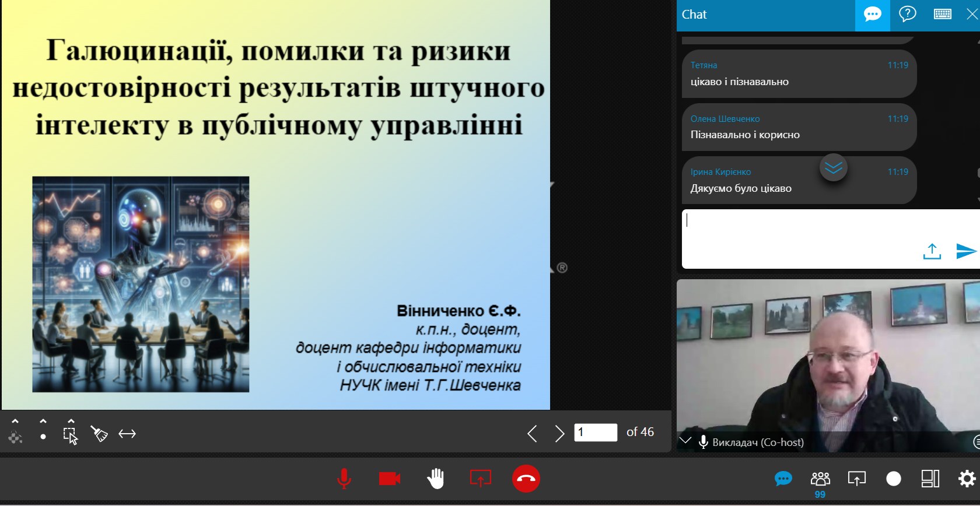This screenshot has height=506, width=980.
Task: Click the record circle icon
Action: (x=894, y=479)
